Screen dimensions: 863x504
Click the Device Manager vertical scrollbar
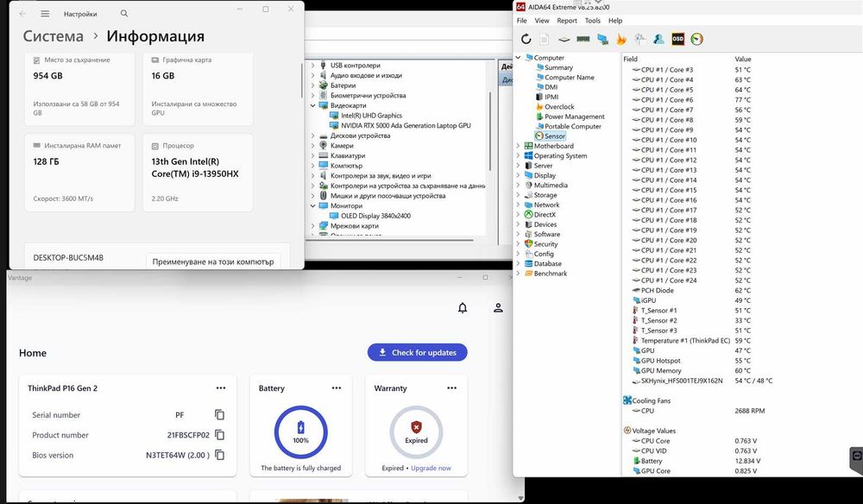tap(490, 132)
